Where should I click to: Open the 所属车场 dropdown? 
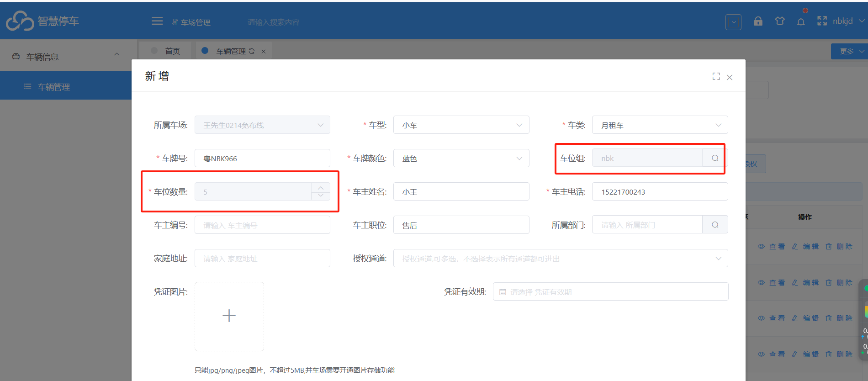pyautogui.click(x=262, y=125)
